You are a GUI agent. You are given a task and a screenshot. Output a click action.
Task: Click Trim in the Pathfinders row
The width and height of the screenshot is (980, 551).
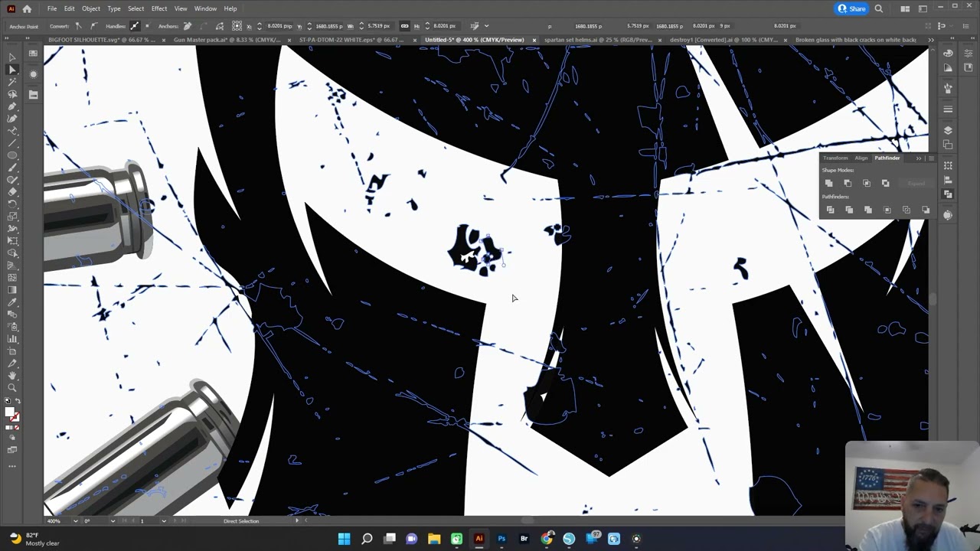849,210
